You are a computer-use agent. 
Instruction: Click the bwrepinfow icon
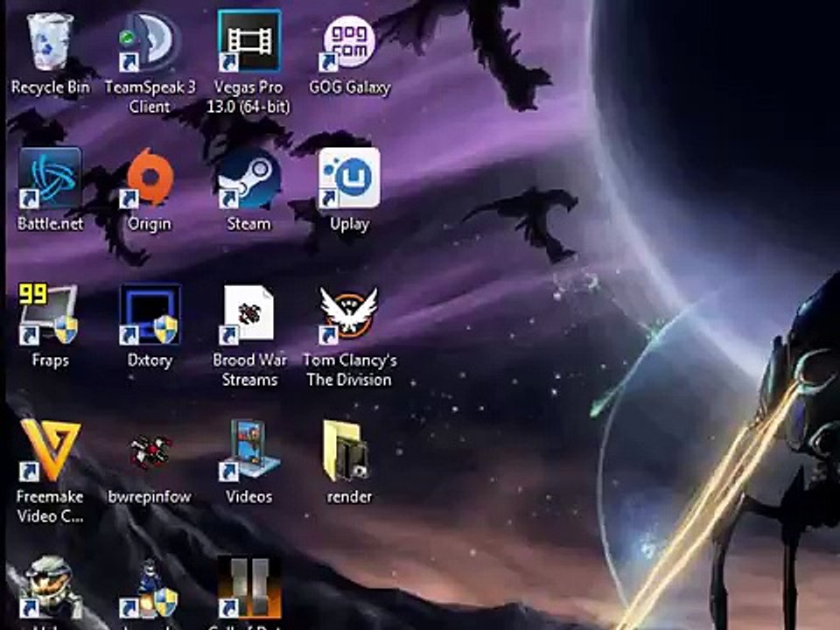coord(150,451)
